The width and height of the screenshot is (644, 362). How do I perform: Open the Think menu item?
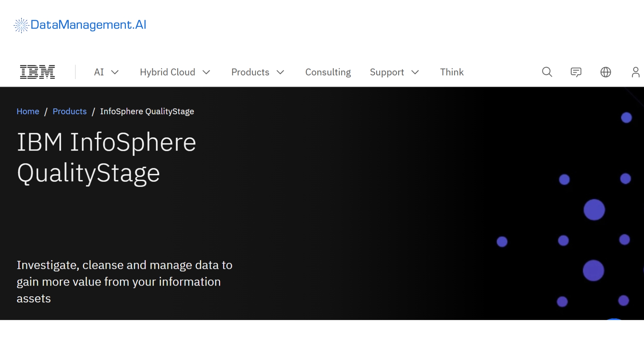[451, 72]
